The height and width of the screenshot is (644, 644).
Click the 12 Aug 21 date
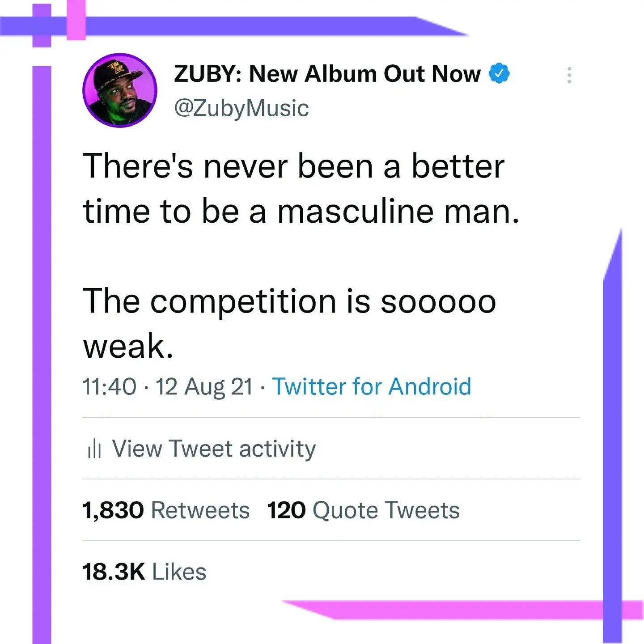(x=204, y=386)
